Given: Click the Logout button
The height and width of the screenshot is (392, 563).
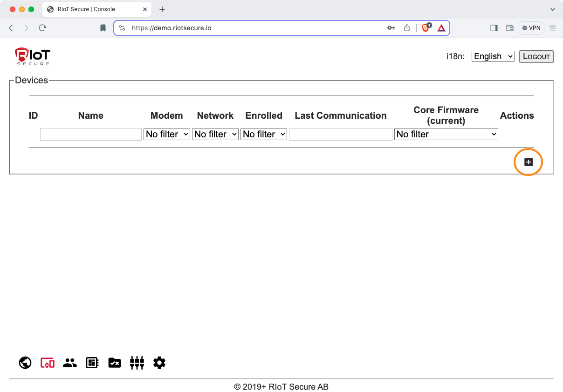Looking at the screenshot, I should tap(536, 56).
